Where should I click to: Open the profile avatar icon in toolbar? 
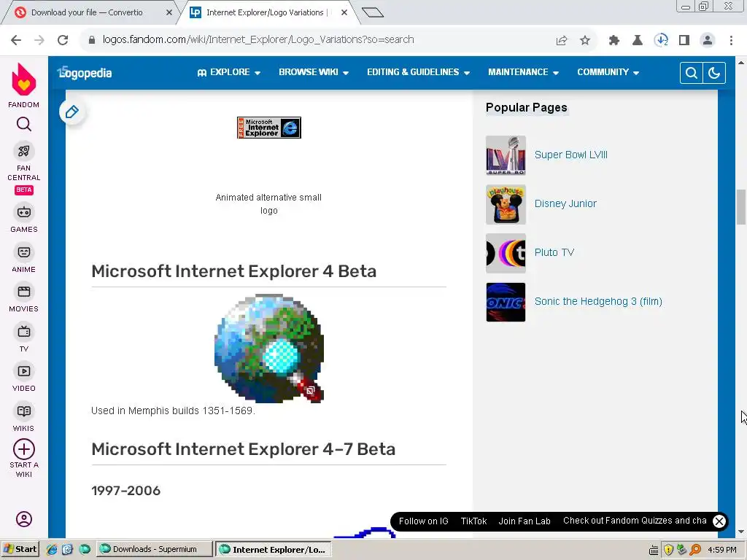tap(708, 41)
